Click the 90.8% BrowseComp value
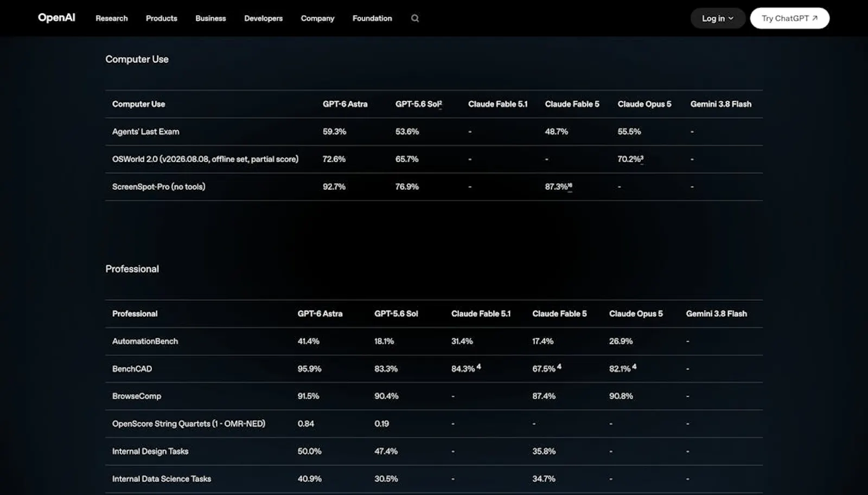The height and width of the screenshot is (495, 868). tap(621, 396)
